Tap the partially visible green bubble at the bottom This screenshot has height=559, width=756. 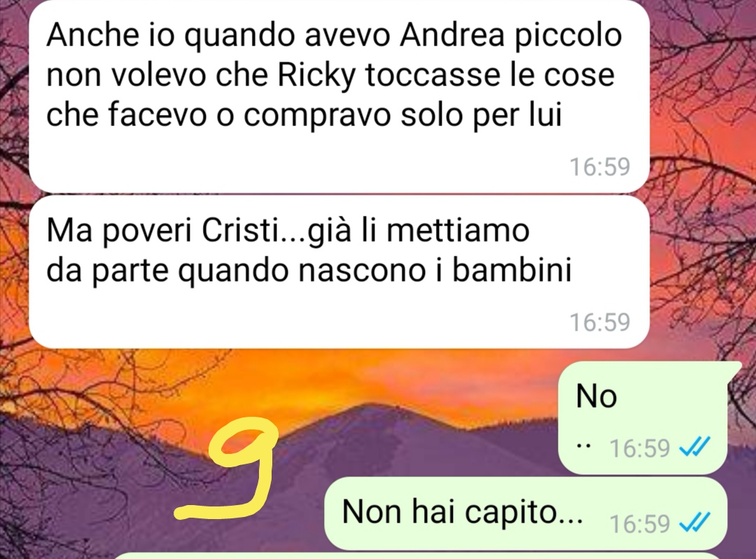tap(419, 556)
